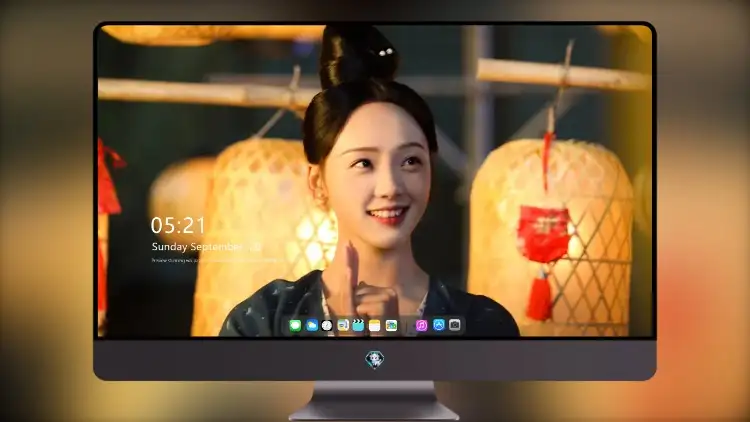Open the Clock app in dock
The image size is (750, 422).
pos(327,325)
